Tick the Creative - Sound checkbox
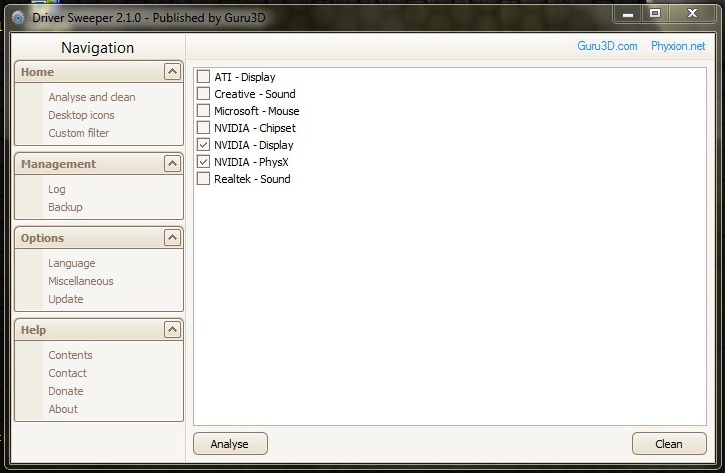 204,94
